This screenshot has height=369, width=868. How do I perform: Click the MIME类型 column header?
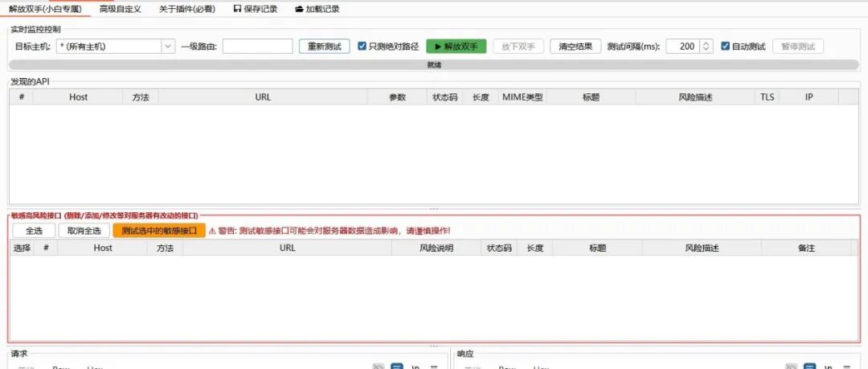click(522, 97)
